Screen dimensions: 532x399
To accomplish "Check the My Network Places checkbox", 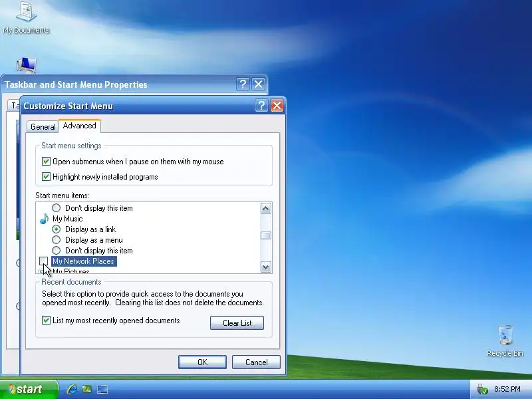I will 43,261.
